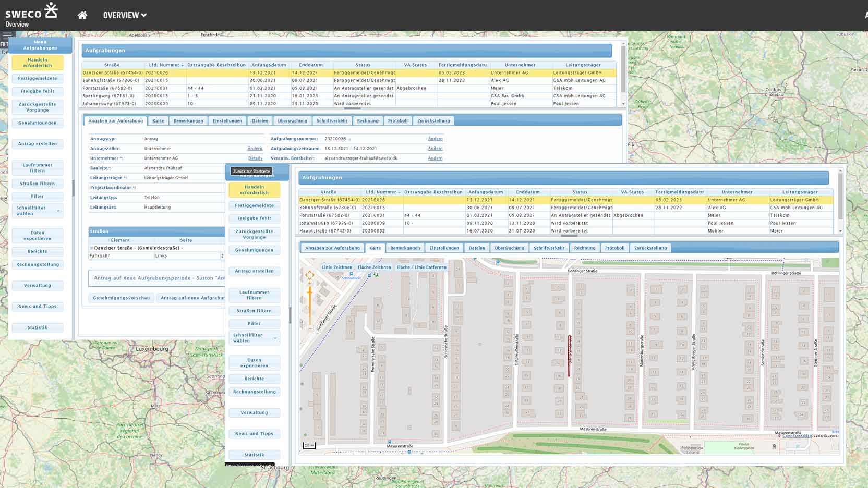Click the home icon in the header
Screen dimensions: 868x488
click(x=82, y=15)
